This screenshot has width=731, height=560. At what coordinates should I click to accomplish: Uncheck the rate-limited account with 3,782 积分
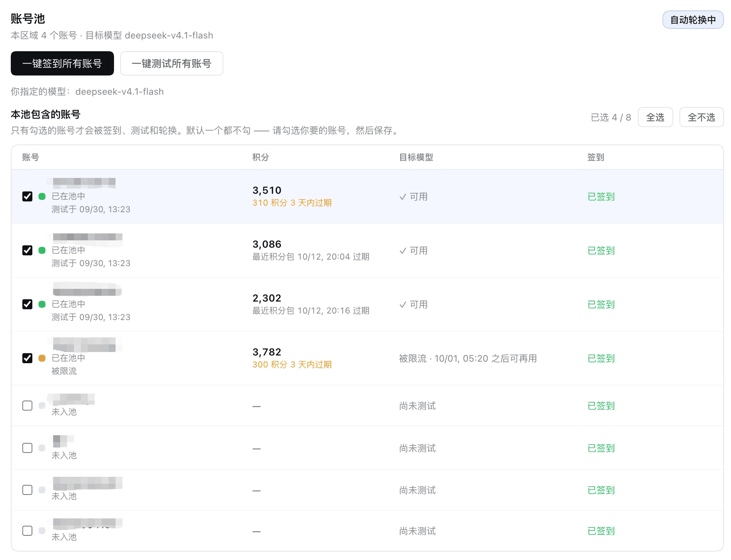tap(27, 358)
